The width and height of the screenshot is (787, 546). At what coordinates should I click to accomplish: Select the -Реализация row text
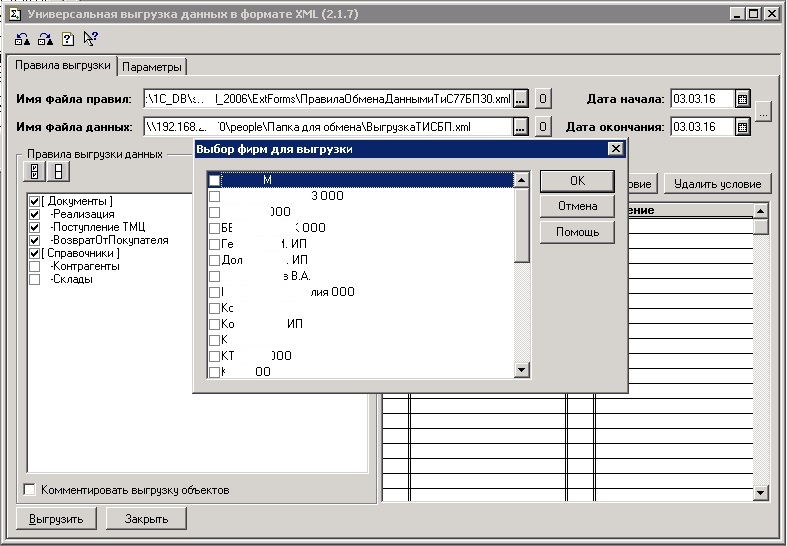tap(83, 214)
